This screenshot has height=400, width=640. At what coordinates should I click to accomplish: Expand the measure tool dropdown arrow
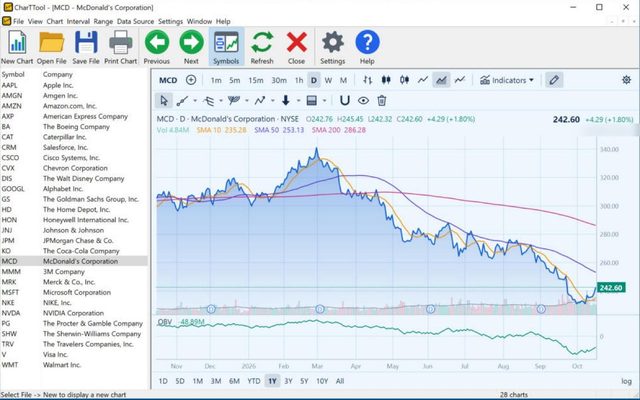(324, 100)
